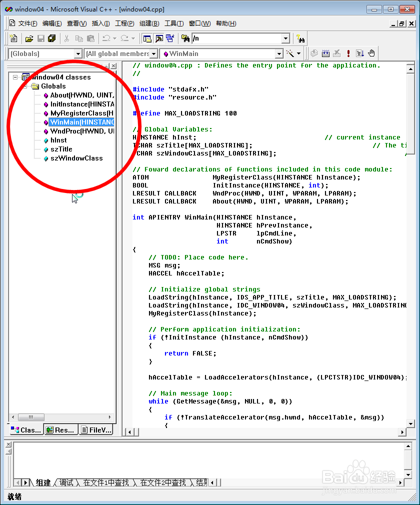Toggle a breakpoint using the hand icon
This screenshot has height=505, width=420.
(371, 53)
